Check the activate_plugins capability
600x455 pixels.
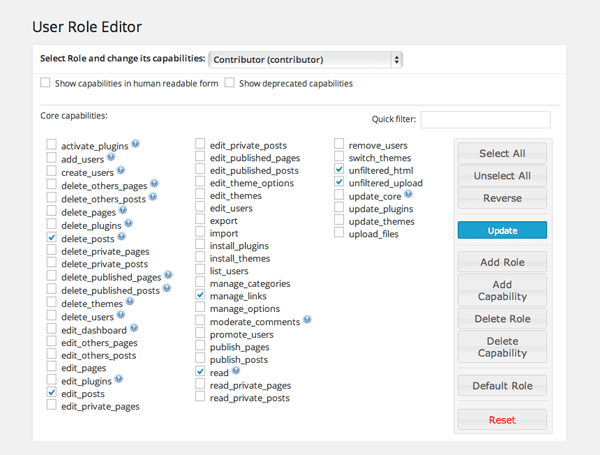click(52, 144)
